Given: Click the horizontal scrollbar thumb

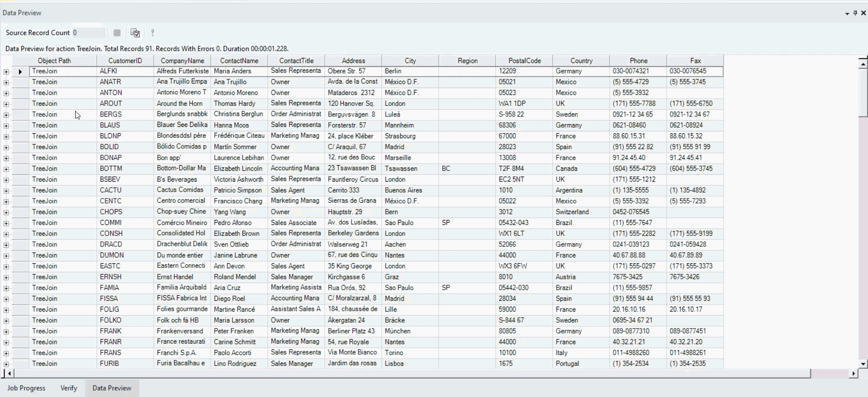Looking at the screenshot, I should [412, 373].
